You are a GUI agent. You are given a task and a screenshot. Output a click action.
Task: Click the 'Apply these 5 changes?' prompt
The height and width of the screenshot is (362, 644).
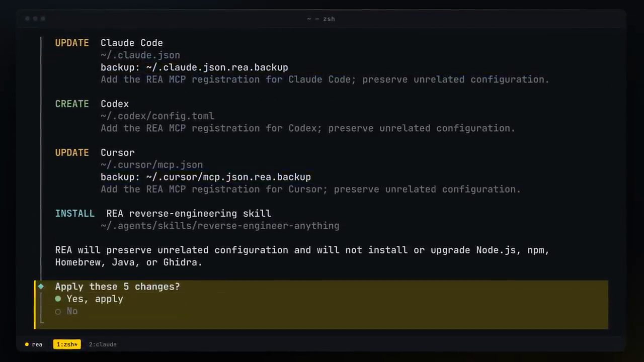pyautogui.click(x=117, y=287)
